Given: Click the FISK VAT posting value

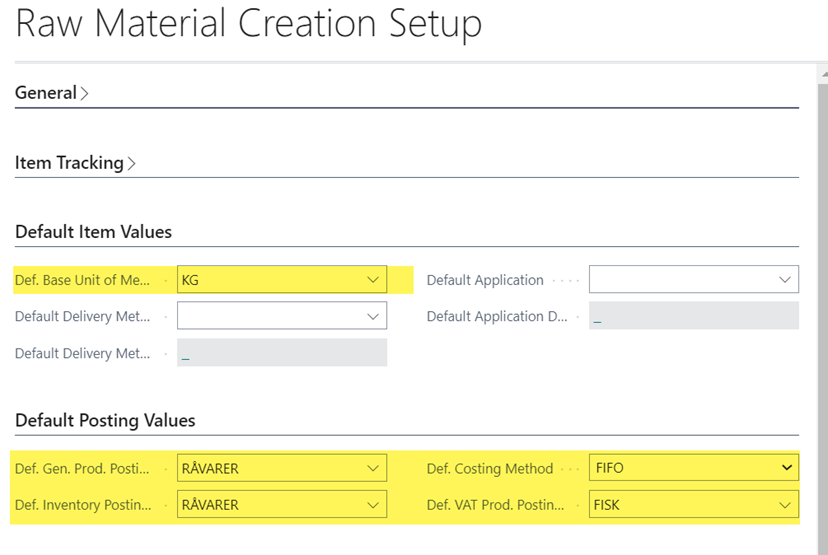Looking at the screenshot, I should point(607,505).
